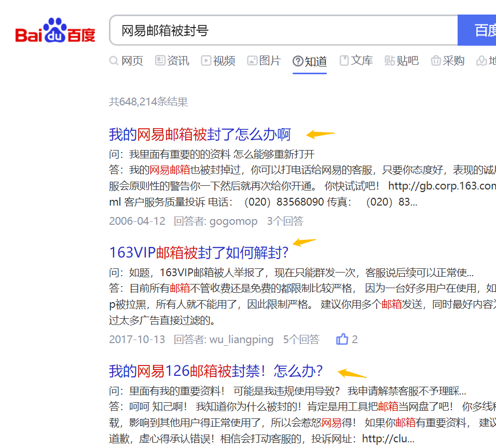
Task: Click answerer text 回答者: gogomop
Action: (215, 221)
